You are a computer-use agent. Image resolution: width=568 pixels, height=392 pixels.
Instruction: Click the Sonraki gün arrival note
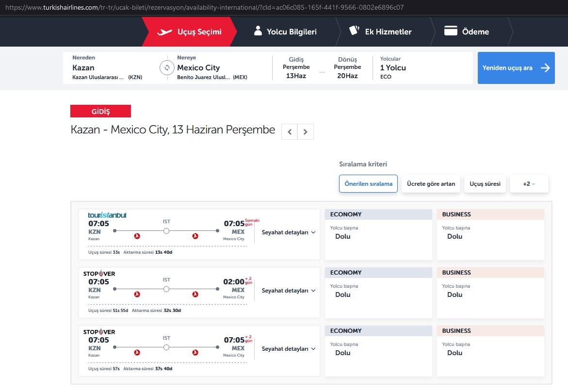coord(252,222)
